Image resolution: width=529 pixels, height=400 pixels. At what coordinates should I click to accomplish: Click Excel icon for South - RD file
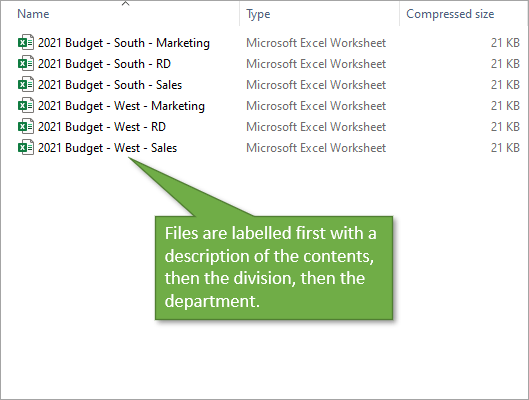point(26,63)
